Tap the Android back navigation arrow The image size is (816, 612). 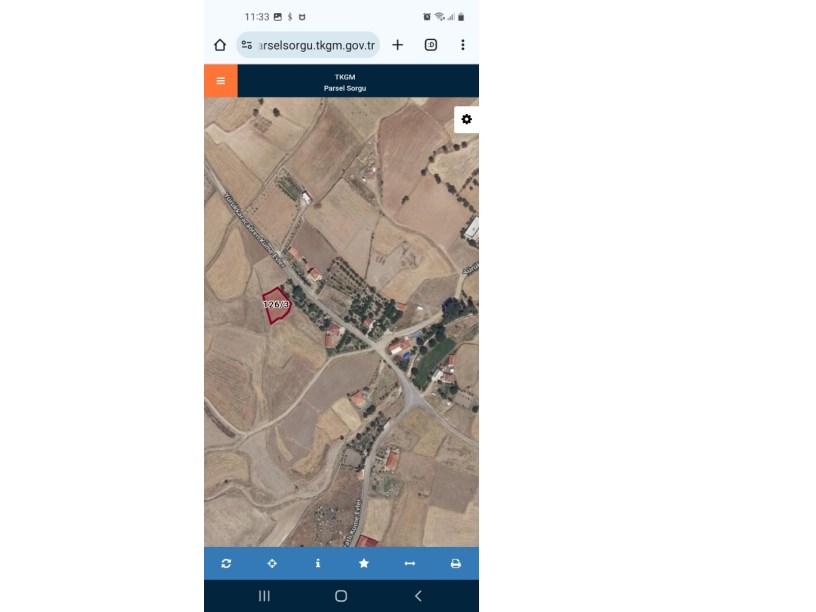click(418, 596)
